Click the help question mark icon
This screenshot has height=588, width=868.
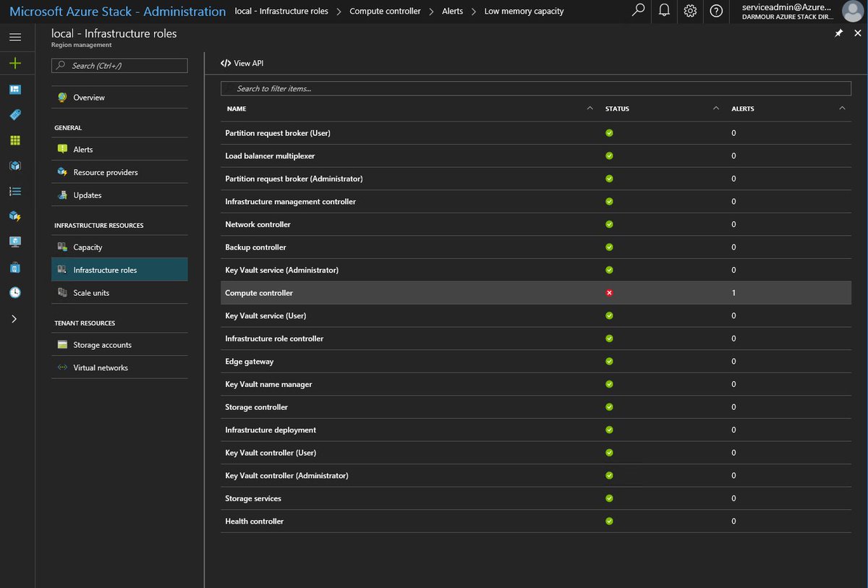pos(716,11)
